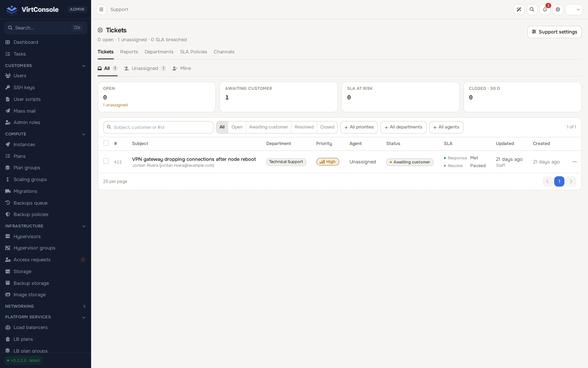
Task: Switch to the Channels tab
Action: (224, 52)
